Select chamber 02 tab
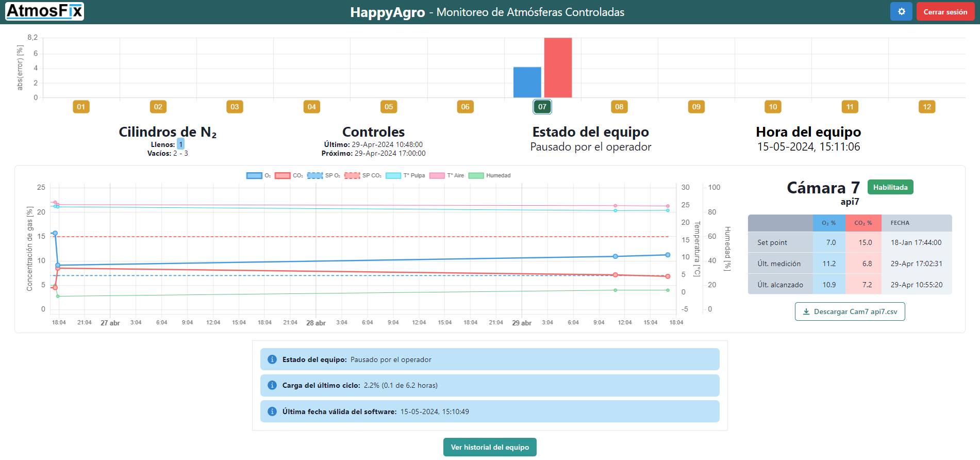This screenshot has height=460, width=980. [158, 107]
